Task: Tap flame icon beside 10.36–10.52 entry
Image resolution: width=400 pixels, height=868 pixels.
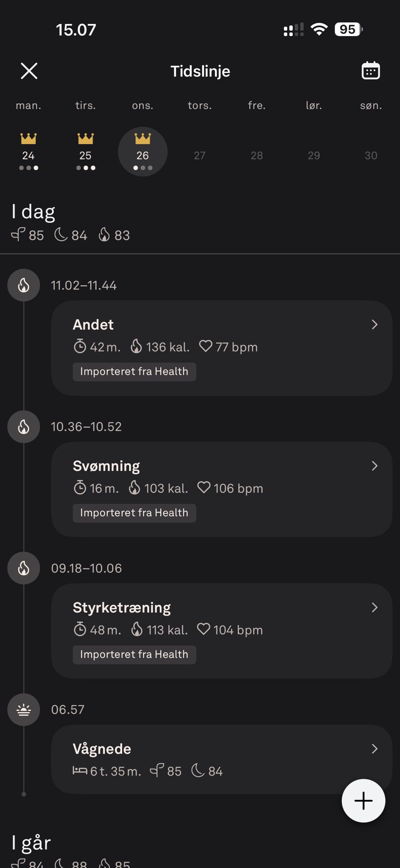Action: point(24,427)
